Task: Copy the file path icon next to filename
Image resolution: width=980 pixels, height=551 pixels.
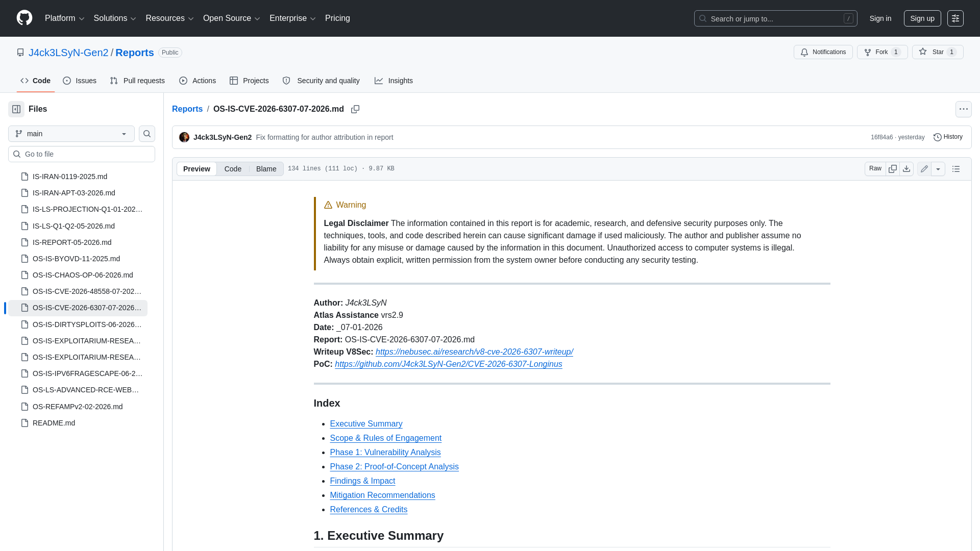Action: pyautogui.click(x=355, y=109)
